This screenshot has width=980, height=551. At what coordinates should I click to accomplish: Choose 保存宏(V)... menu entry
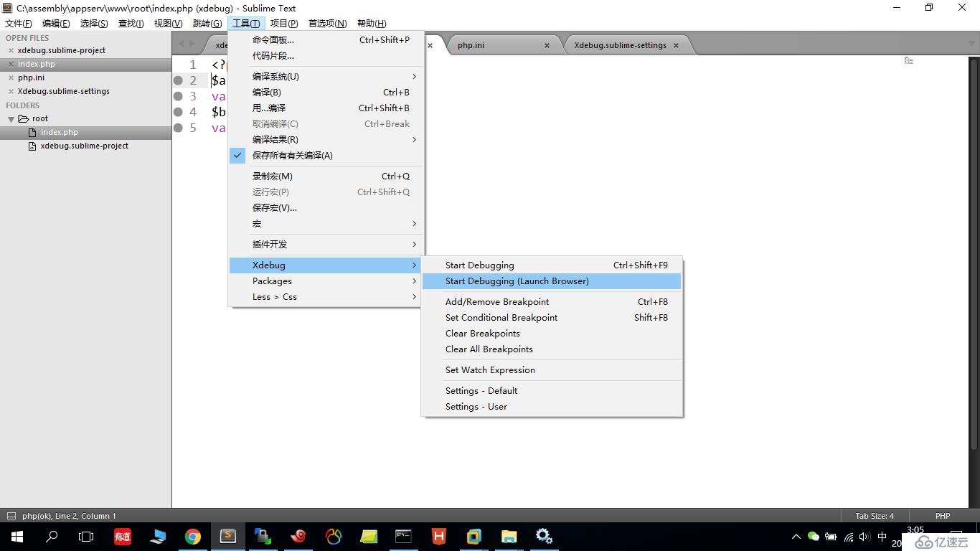coord(326,208)
